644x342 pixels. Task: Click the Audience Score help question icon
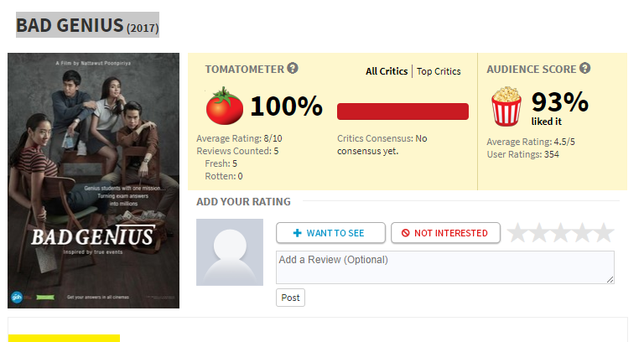[584, 69]
